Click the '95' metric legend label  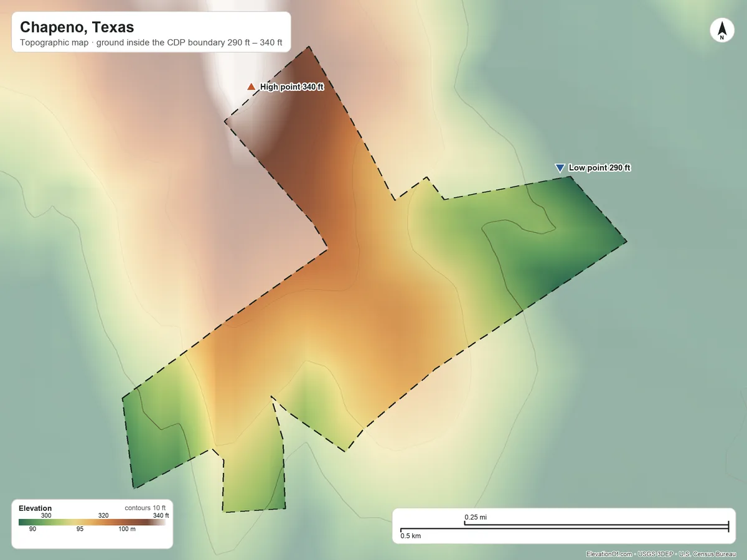point(80,530)
